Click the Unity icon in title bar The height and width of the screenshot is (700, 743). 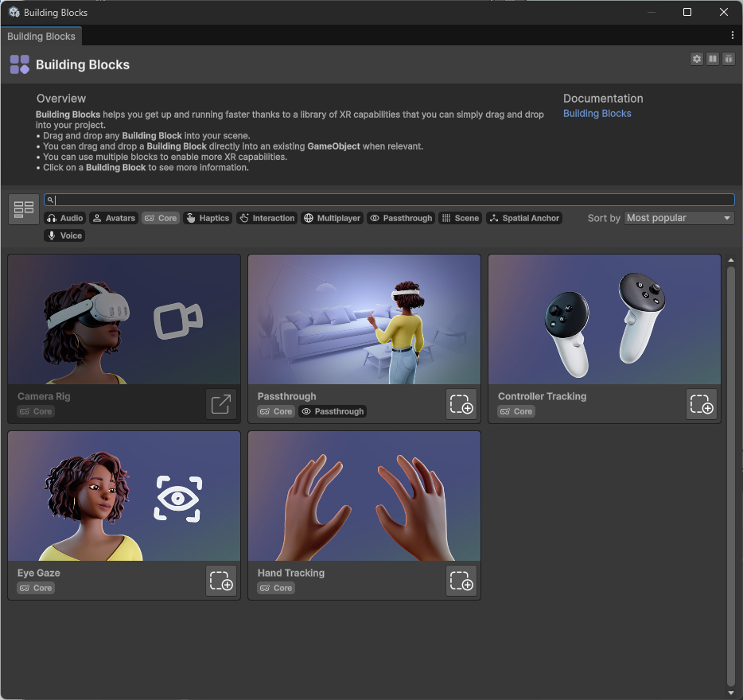point(14,12)
